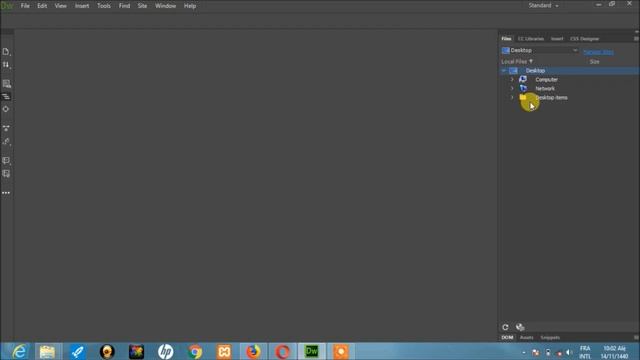640x360 pixels.
Task: Open the Insert menu
Action: click(x=82, y=6)
